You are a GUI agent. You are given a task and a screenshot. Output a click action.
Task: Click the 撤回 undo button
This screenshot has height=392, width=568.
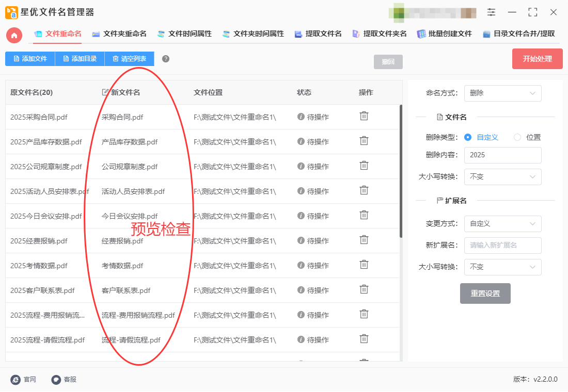click(388, 62)
